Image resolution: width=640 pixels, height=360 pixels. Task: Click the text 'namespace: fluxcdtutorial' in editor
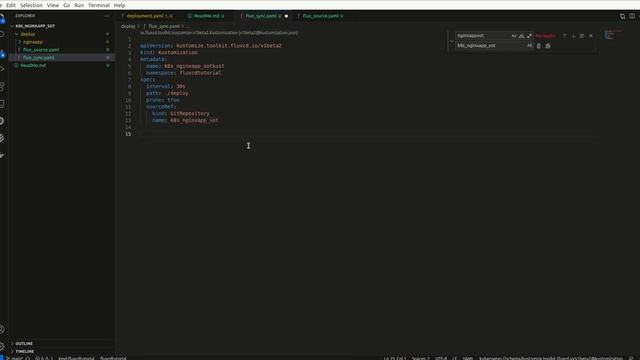[184, 73]
